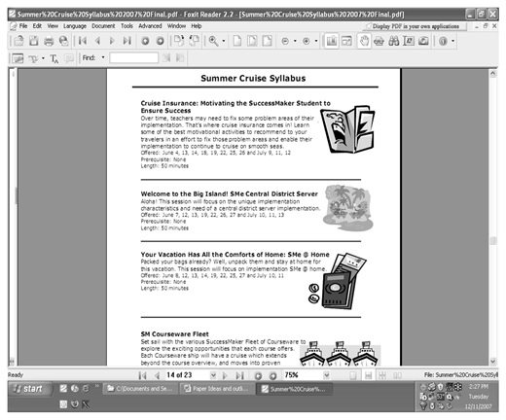Open the page number '14 of 23' dropdown
The height and width of the screenshot is (420, 506).
(x=213, y=375)
